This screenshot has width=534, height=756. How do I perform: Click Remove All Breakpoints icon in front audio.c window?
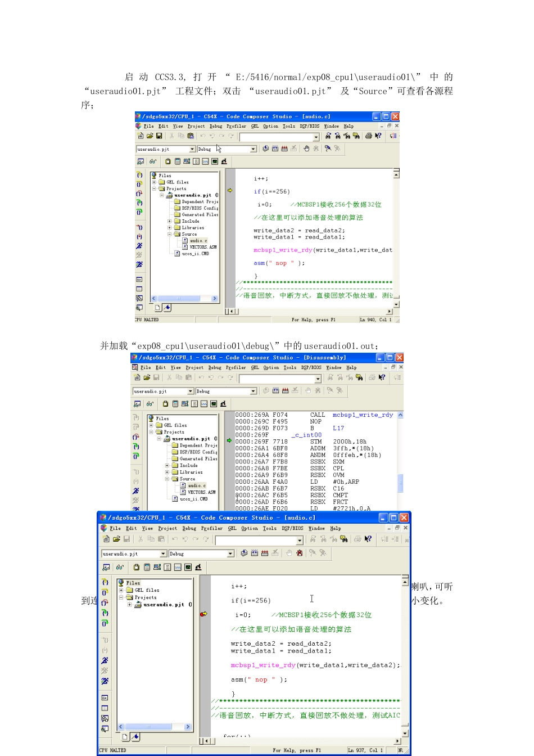pyautogui.click(x=299, y=553)
